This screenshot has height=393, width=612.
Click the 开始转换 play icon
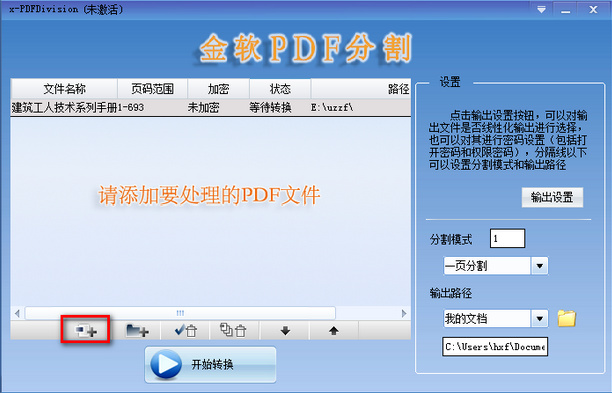coord(166,365)
